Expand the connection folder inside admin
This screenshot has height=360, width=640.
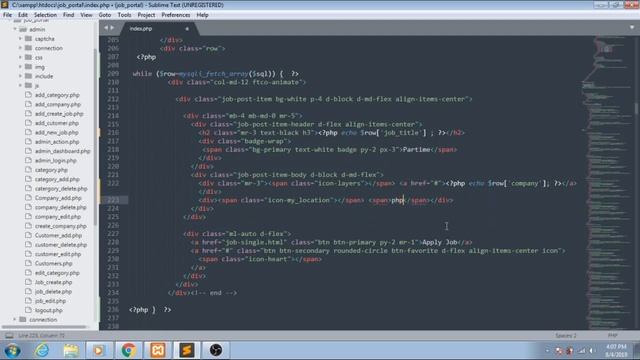[x=20, y=48]
